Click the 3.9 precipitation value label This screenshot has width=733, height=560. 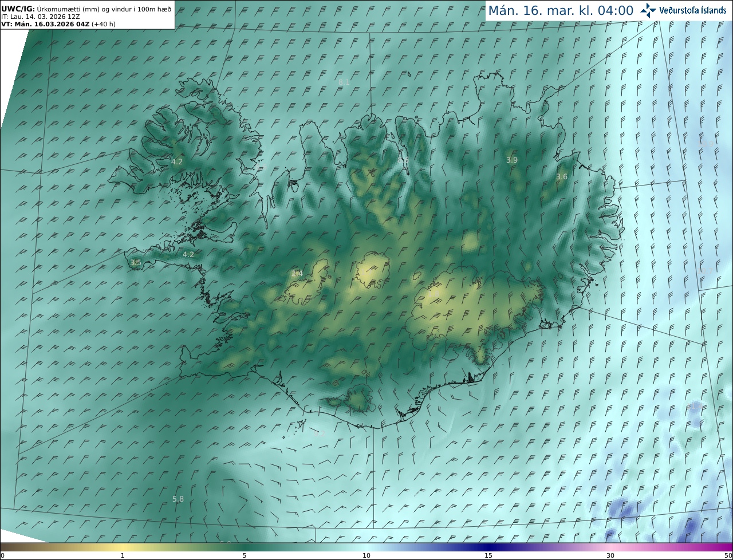click(x=512, y=160)
